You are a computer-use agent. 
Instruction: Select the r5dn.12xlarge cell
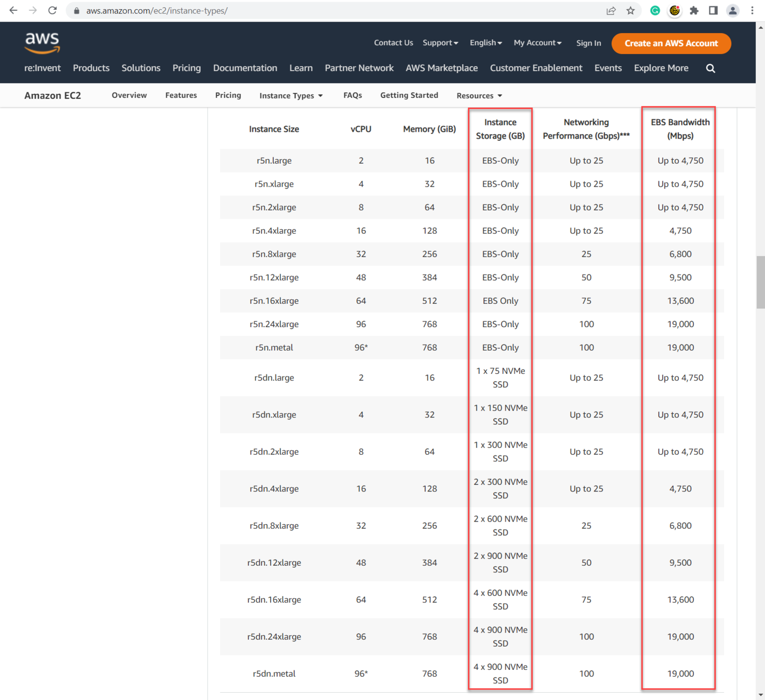274,563
